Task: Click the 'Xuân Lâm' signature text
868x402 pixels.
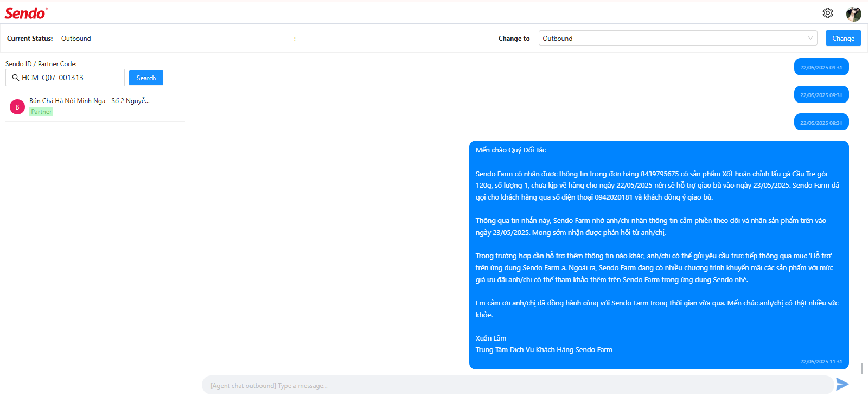Action: tap(491, 338)
